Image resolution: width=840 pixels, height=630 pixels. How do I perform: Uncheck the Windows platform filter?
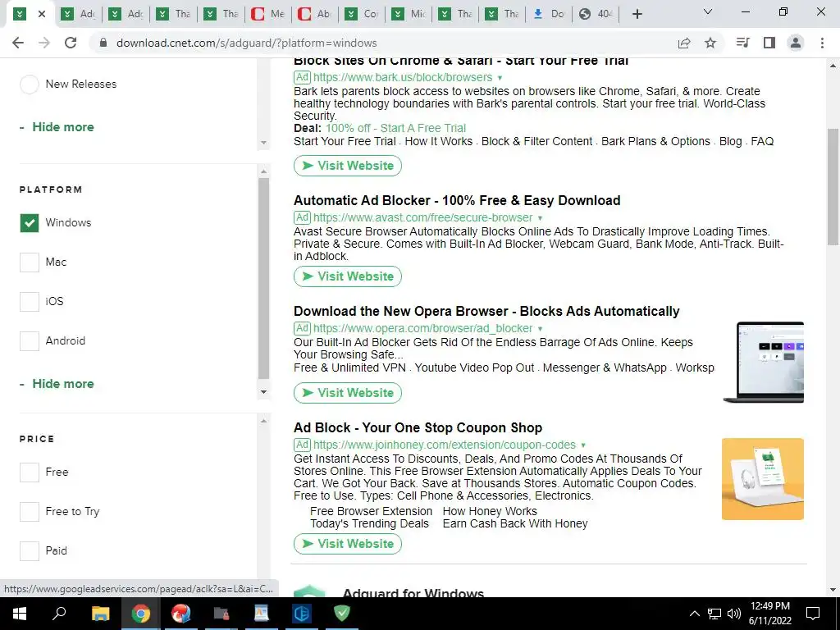click(30, 223)
